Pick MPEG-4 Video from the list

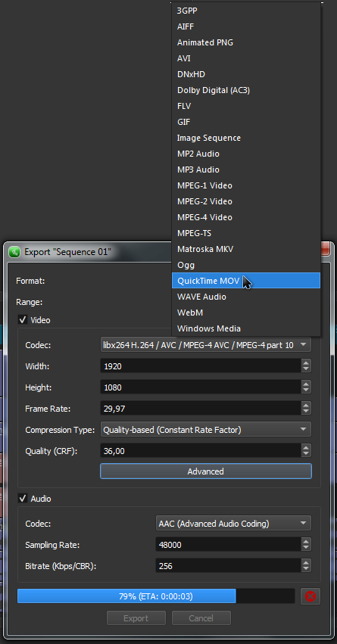[246, 217]
